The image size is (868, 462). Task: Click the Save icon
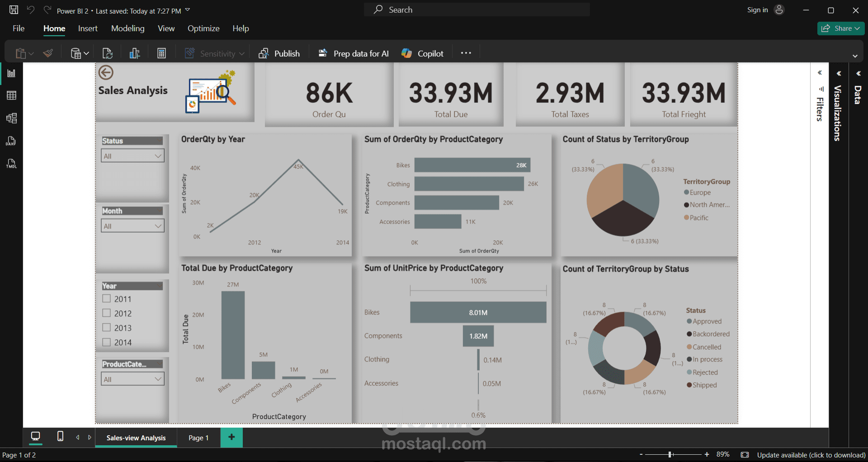pyautogui.click(x=13, y=10)
